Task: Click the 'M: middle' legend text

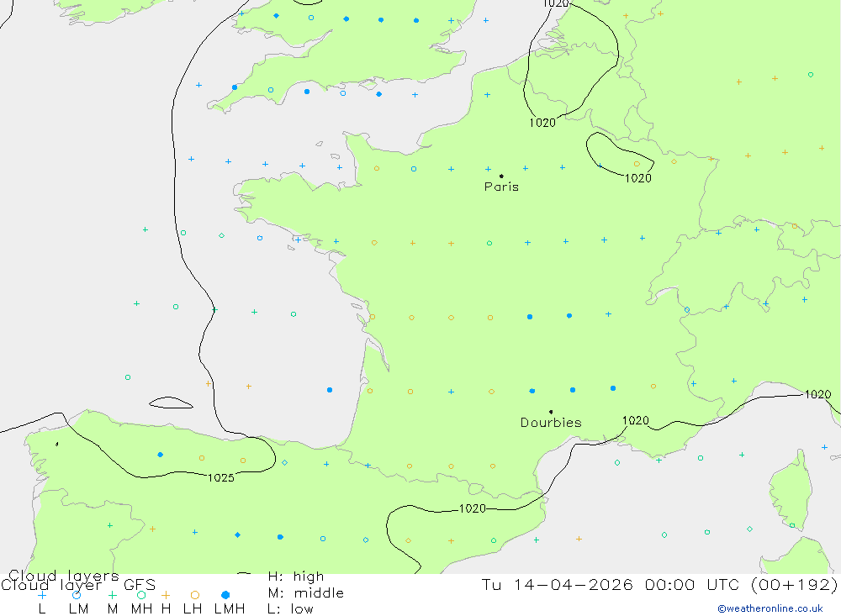Action: [x=306, y=593]
